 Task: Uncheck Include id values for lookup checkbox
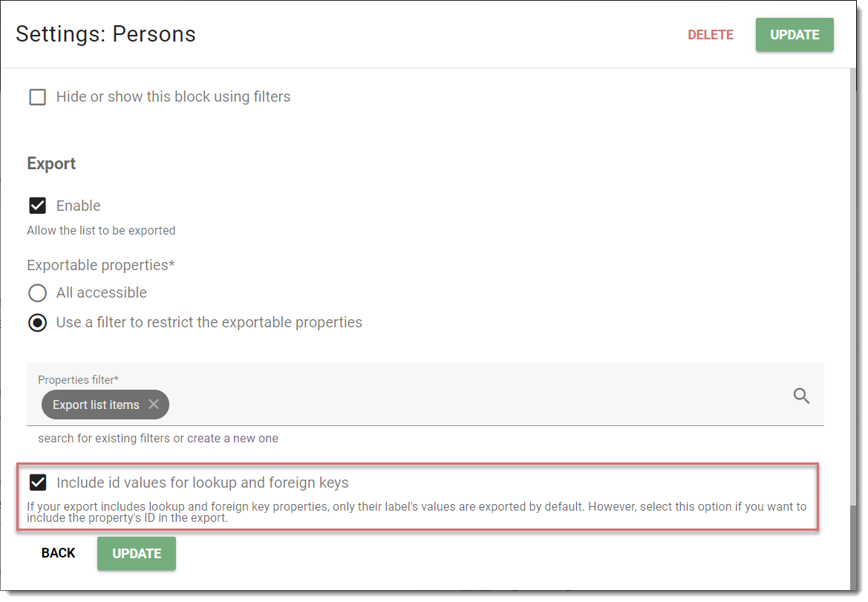point(37,482)
